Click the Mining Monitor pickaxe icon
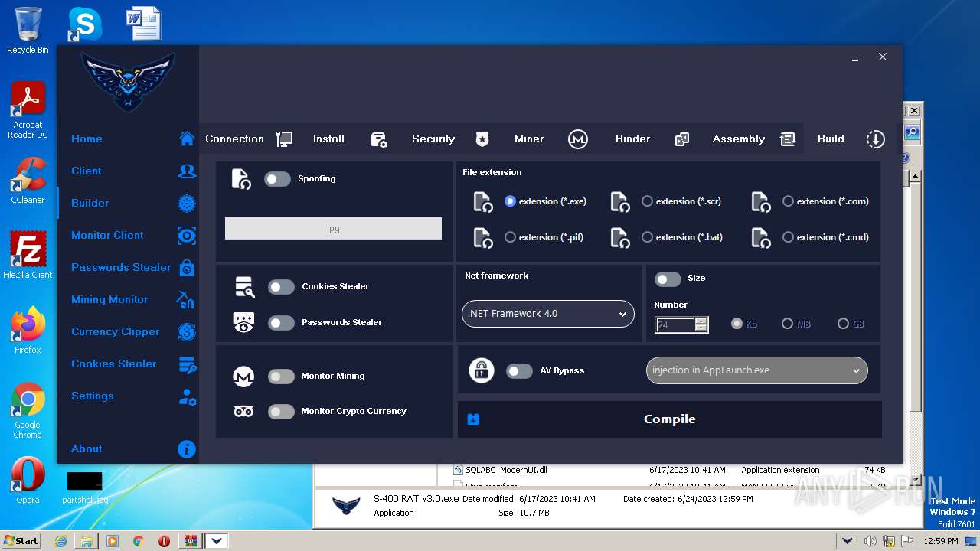 [186, 299]
